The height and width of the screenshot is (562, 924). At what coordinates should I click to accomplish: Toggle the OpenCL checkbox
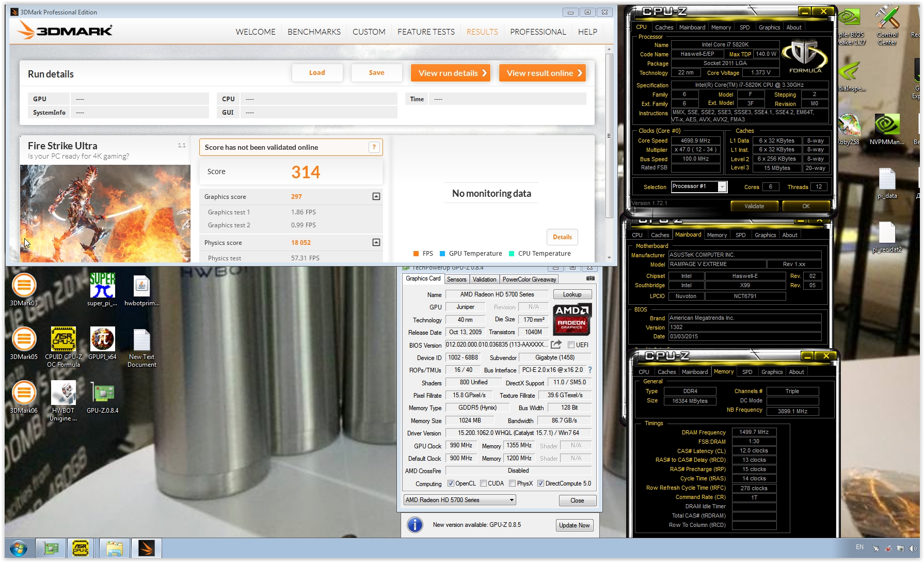(x=451, y=483)
